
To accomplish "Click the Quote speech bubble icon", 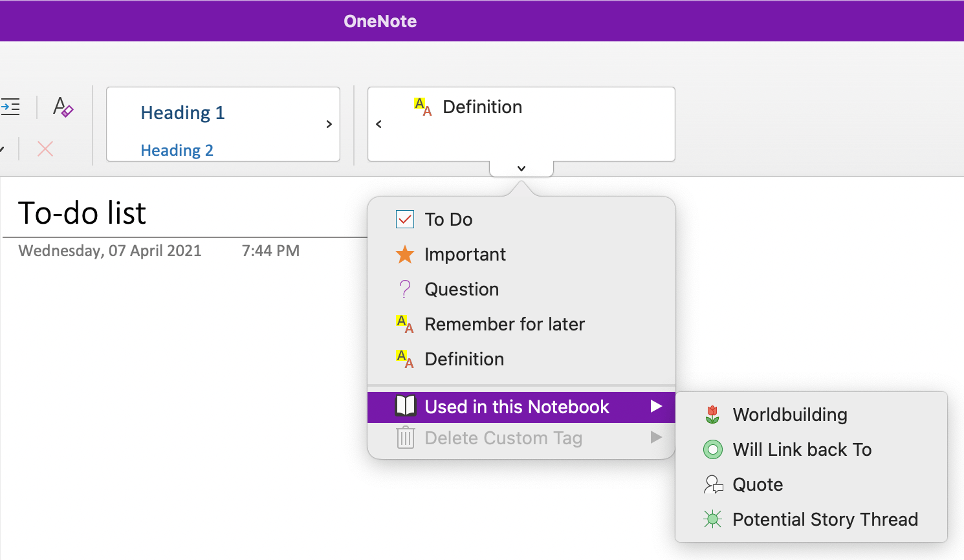I will pyautogui.click(x=713, y=484).
